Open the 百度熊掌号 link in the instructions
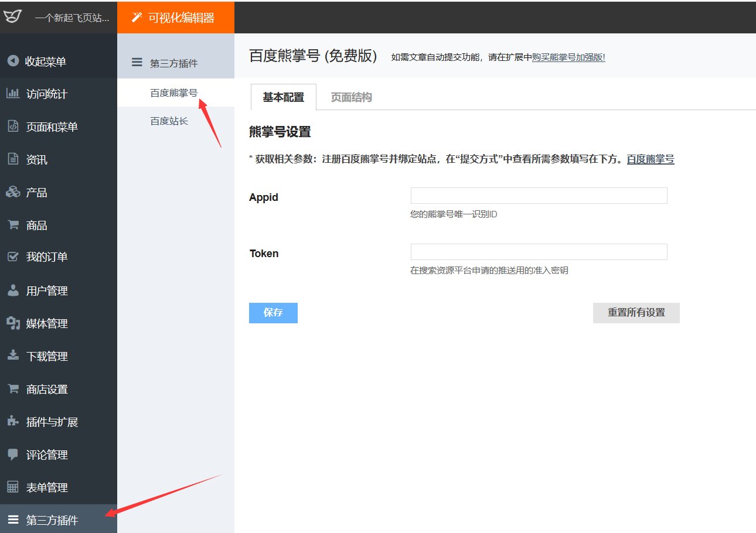The image size is (756, 533). click(651, 159)
